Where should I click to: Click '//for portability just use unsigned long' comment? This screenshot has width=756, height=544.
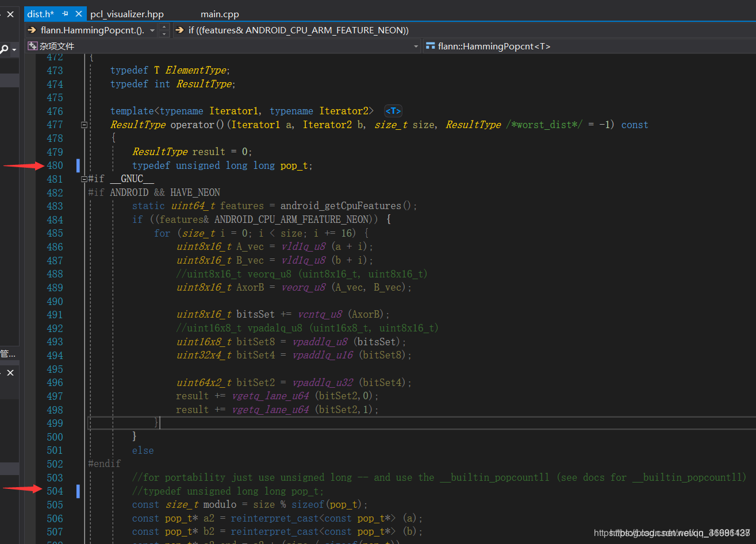click(242, 477)
